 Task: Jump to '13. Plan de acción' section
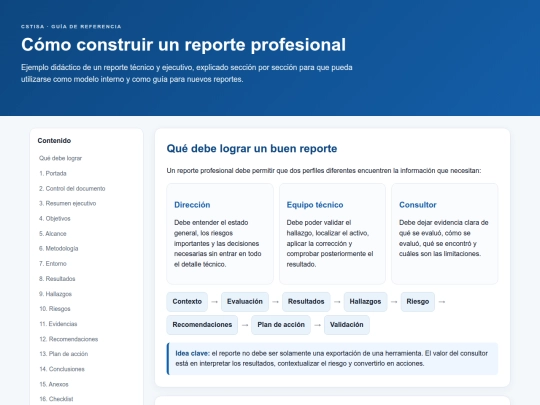point(64,354)
